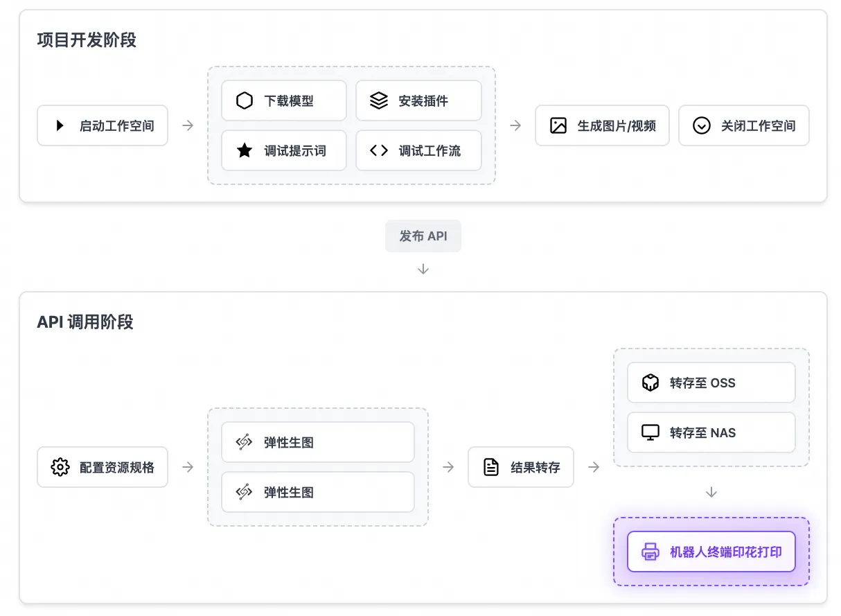Select the first 弹性生图 node
The width and height of the screenshot is (841, 616).
(317, 441)
